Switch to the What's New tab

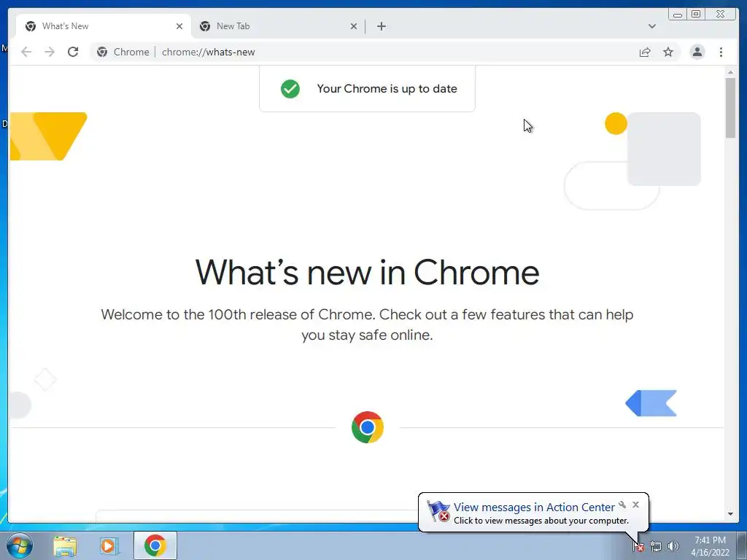click(x=104, y=26)
